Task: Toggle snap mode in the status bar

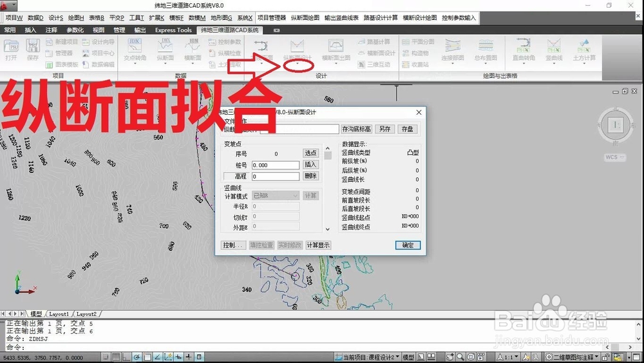Action: click(106, 357)
